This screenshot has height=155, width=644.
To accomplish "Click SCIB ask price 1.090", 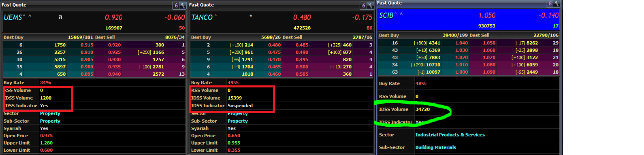I will coord(489,72).
